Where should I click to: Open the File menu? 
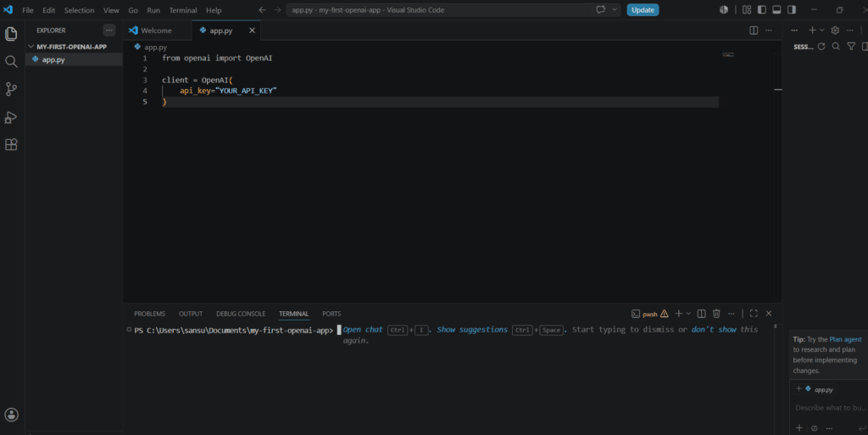point(28,10)
